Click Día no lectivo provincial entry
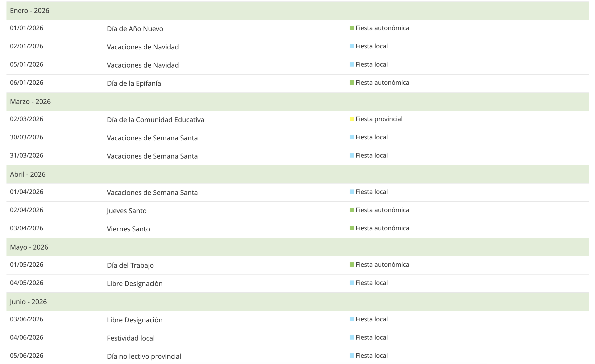Viewport: 595px width, 364px height. [144, 357]
